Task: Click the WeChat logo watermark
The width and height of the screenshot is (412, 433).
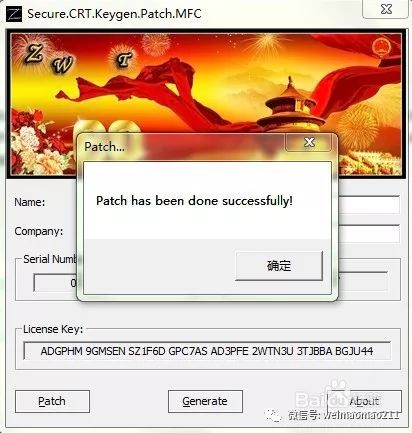Action: [x=273, y=415]
